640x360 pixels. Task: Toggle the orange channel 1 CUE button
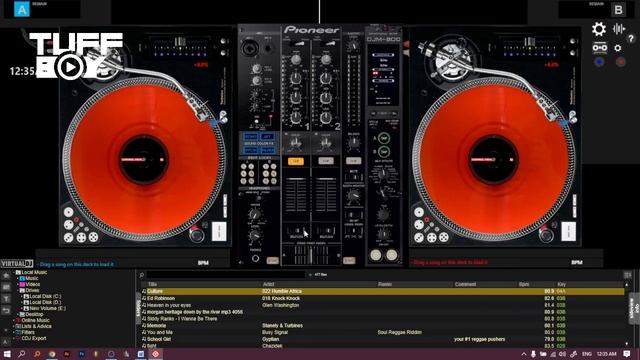(296, 161)
